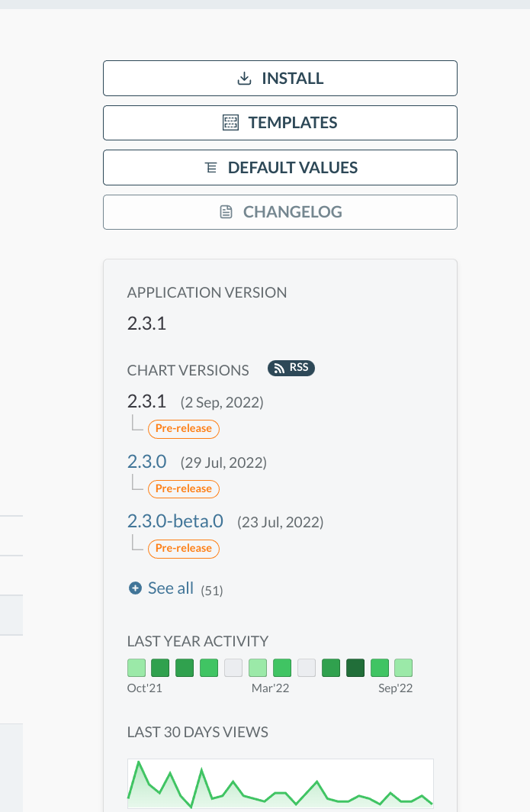Screen dimensions: 530x812
Task: Click the RSS feed icon for chart versions
Action: [x=278, y=368]
